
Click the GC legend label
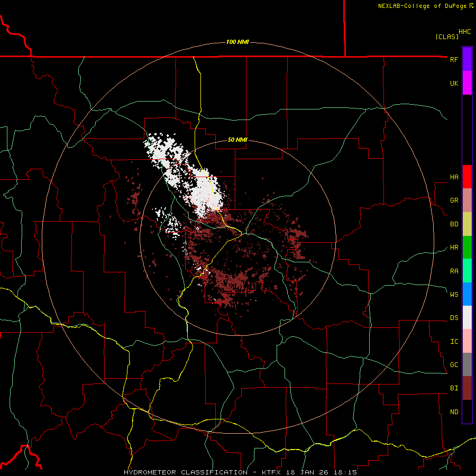click(454, 365)
